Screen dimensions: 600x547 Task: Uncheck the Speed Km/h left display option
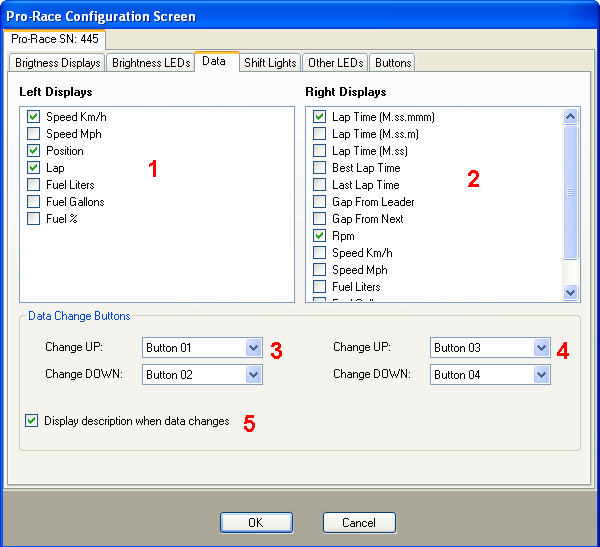click(34, 117)
